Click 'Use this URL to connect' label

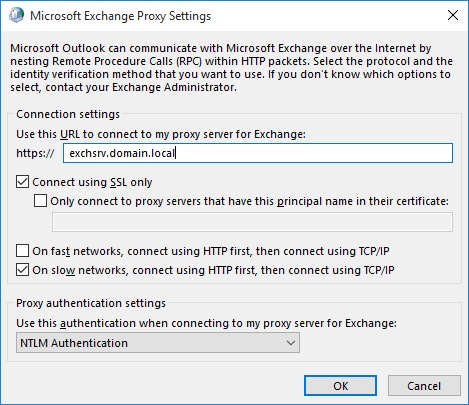click(x=161, y=134)
